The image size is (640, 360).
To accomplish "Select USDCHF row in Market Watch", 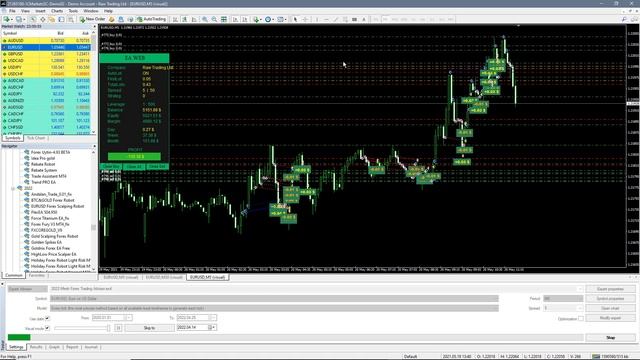I will pos(47,74).
